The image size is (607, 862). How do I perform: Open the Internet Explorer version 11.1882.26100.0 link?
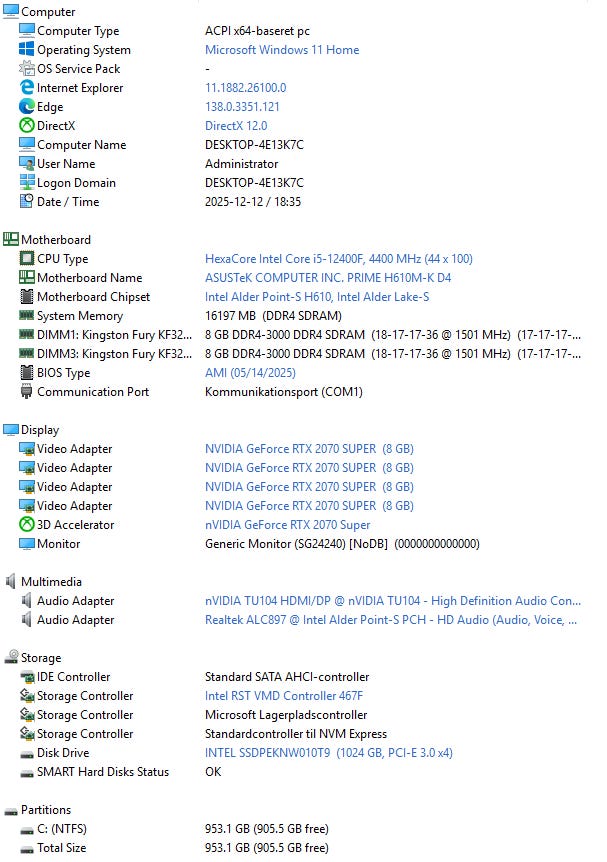(246, 87)
